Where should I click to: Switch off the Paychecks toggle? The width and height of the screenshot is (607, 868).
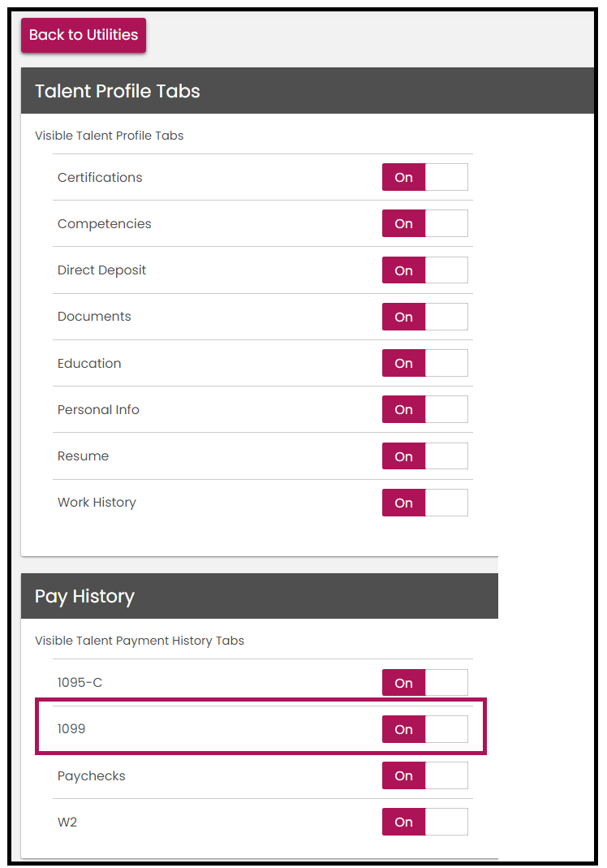point(424,775)
